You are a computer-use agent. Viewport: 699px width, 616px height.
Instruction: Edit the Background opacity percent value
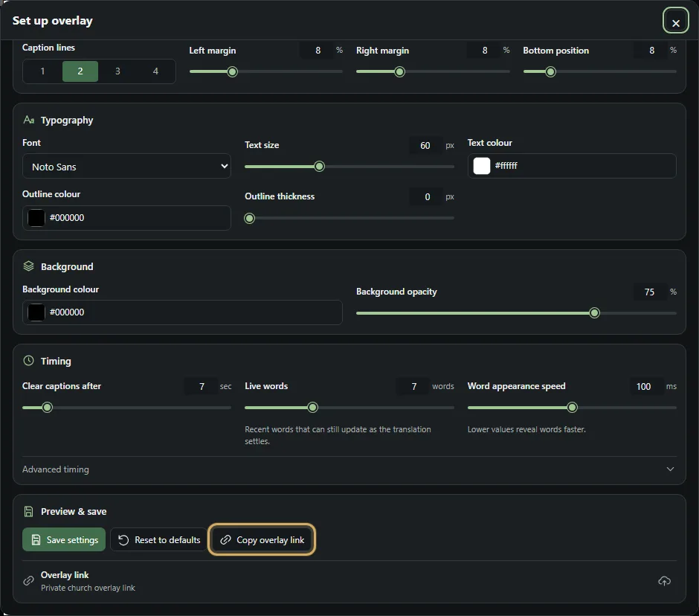coord(649,292)
